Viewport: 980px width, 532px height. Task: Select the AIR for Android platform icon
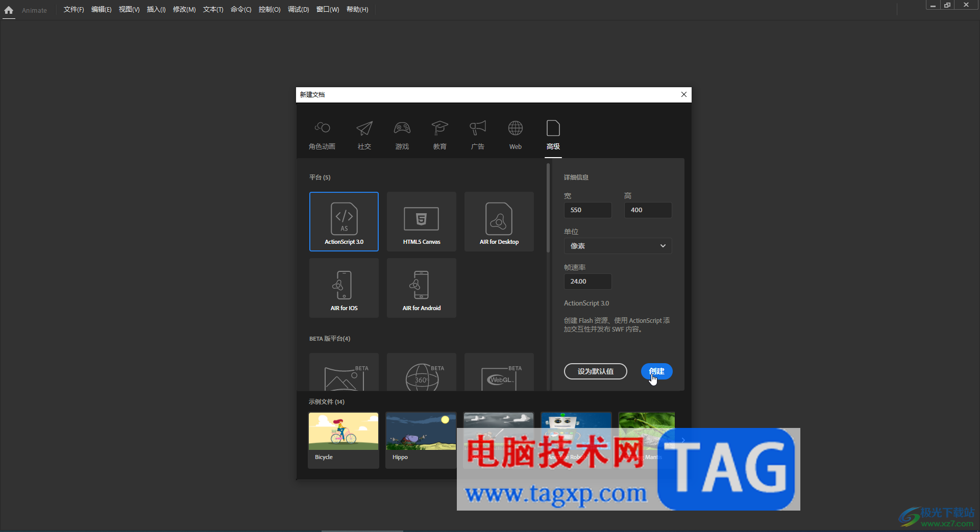point(422,288)
